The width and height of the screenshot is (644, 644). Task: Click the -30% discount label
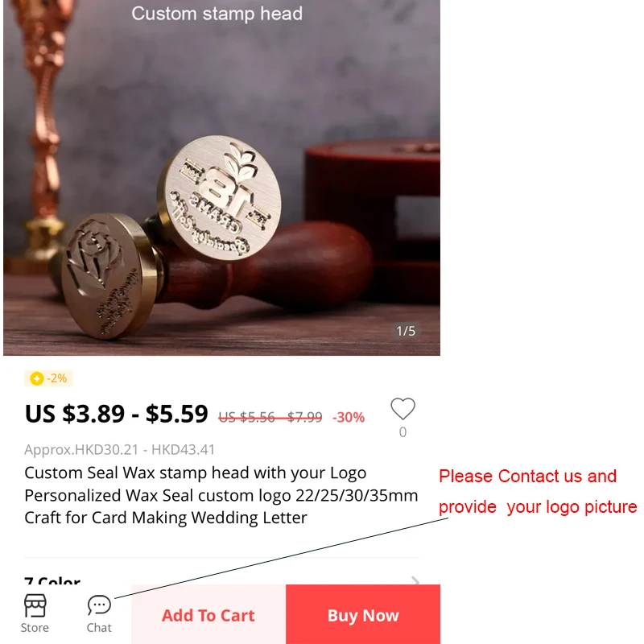pyautogui.click(x=349, y=417)
